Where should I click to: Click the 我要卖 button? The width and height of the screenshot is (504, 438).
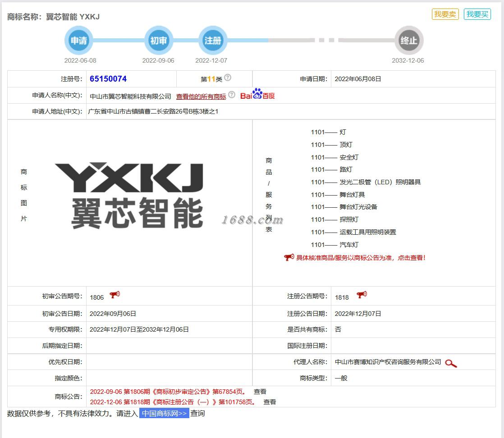click(x=445, y=14)
